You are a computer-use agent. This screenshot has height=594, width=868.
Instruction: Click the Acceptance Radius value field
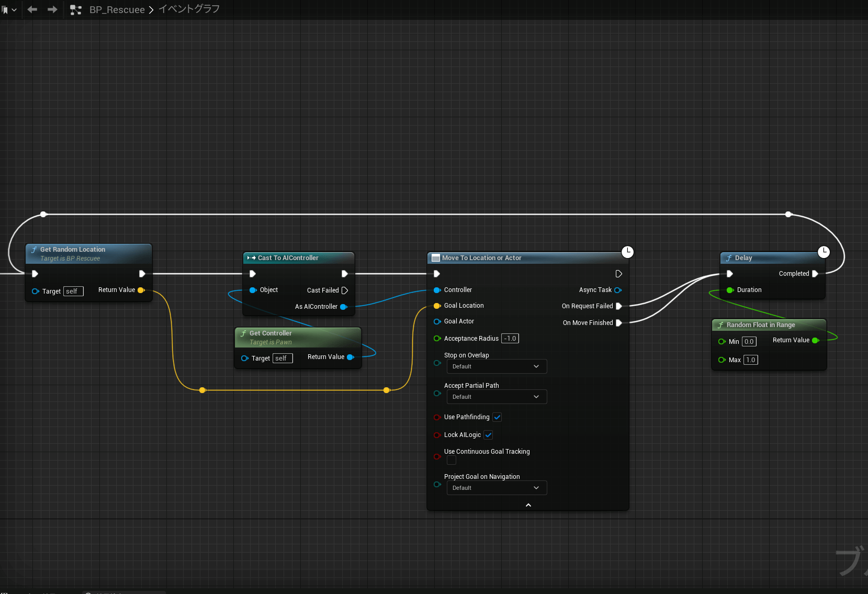click(510, 339)
